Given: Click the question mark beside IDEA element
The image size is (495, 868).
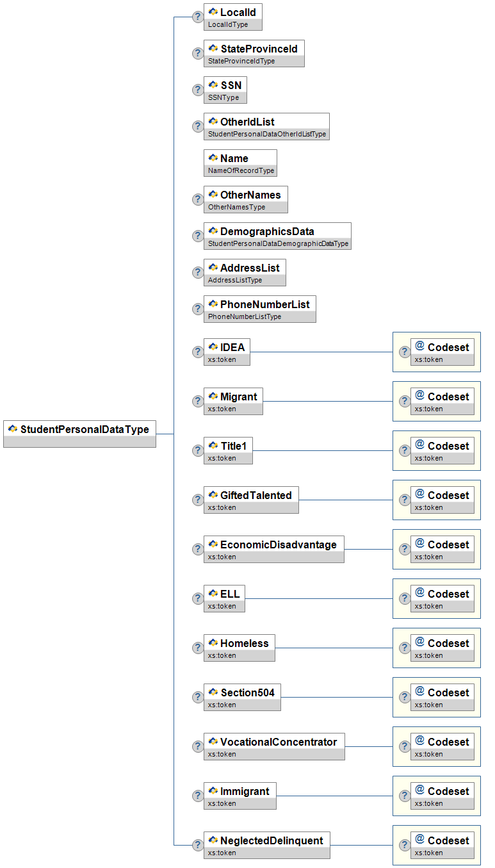Looking at the screenshot, I should click(x=198, y=352).
